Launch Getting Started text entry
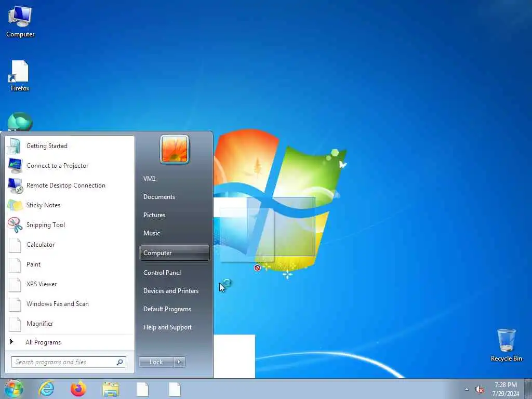 click(x=47, y=146)
